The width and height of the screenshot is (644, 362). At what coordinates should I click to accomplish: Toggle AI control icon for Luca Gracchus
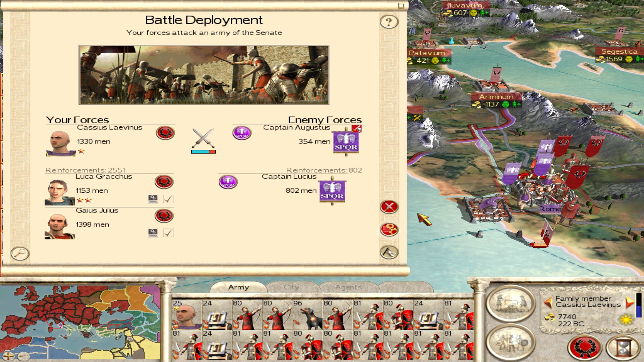click(x=153, y=199)
